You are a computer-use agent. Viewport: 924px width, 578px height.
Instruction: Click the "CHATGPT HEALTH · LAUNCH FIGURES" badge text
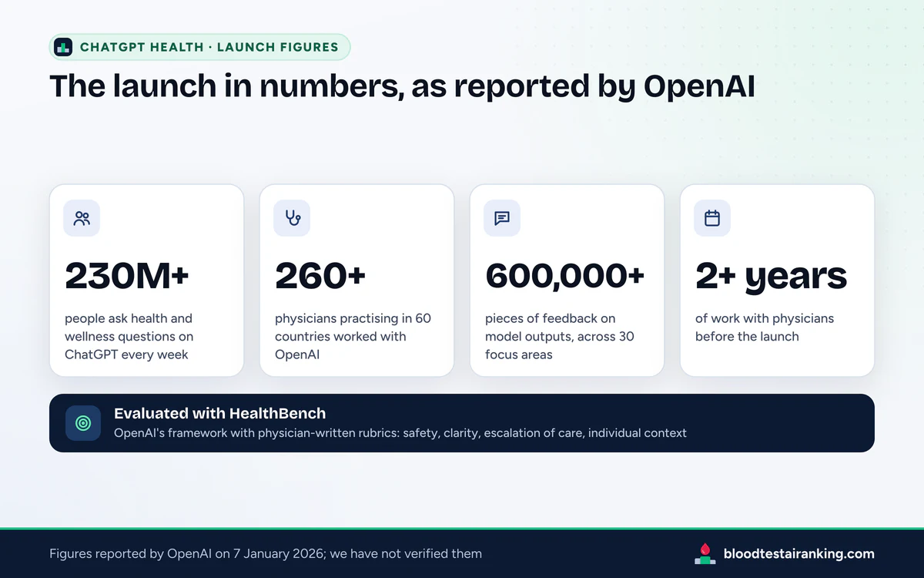[x=209, y=47]
